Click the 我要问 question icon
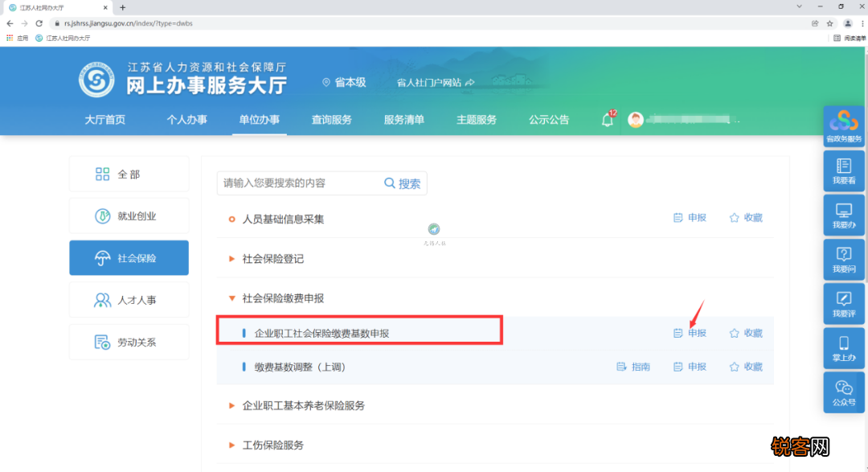This screenshot has width=868, height=472. click(844, 260)
